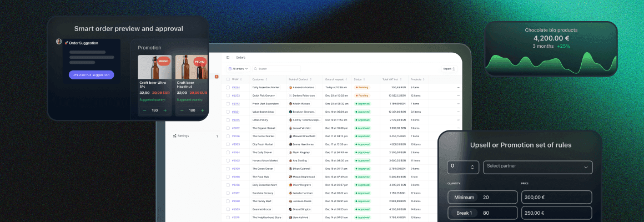
Task: Click Craft beer Hazelnut product image
Action: click(192, 67)
